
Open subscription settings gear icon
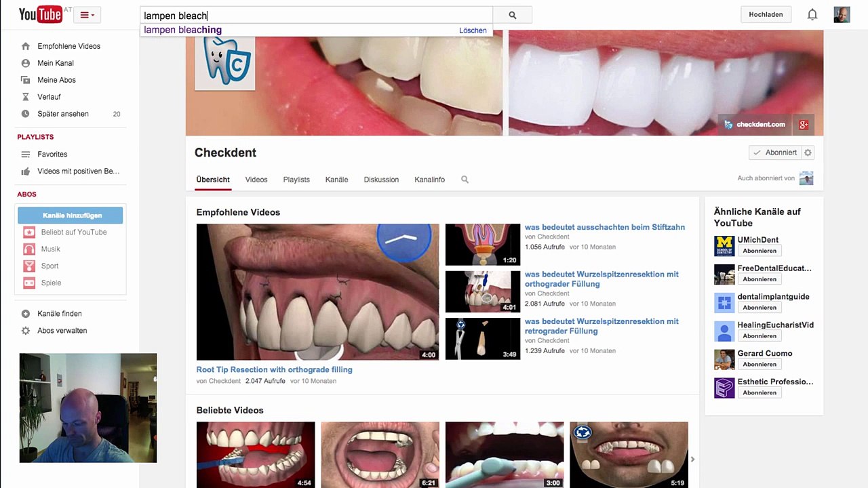click(808, 152)
